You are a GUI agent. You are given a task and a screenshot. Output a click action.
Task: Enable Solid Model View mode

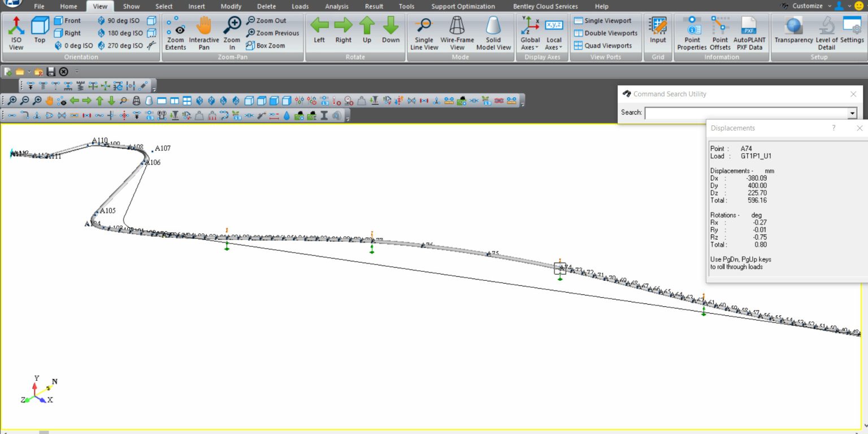tap(493, 33)
